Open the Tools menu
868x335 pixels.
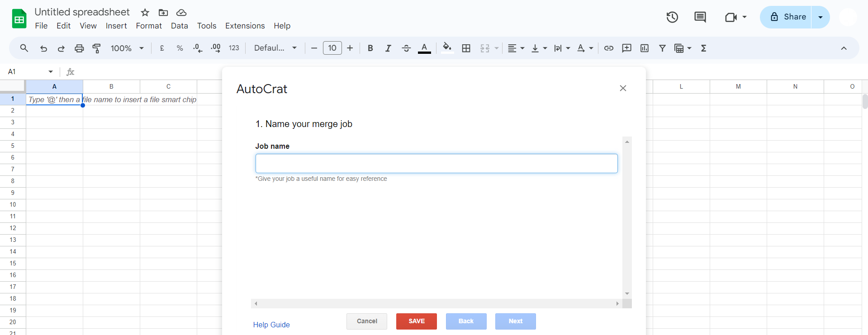(207, 26)
